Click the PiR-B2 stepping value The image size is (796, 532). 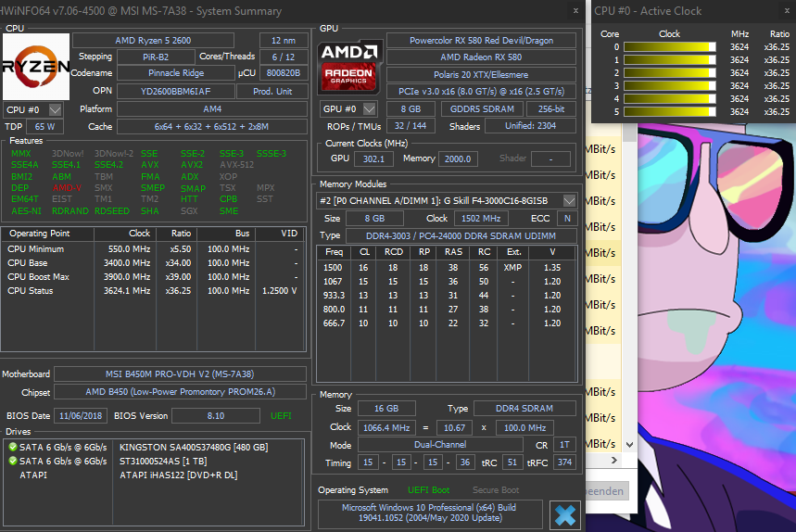[156, 57]
